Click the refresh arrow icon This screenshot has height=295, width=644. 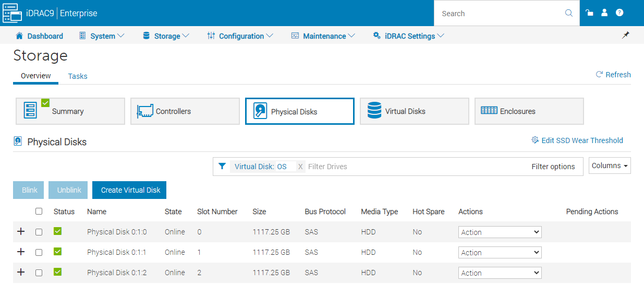(600, 75)
